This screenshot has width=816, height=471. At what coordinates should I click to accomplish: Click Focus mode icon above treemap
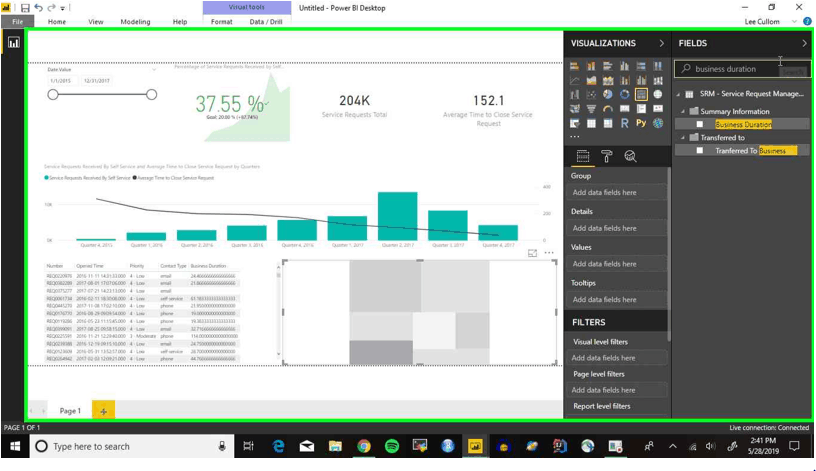pyautogui.click(x=532, y=253)
